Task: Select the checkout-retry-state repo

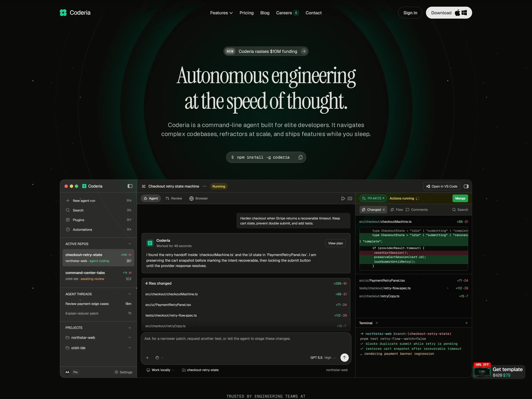Action: [x=98, y=258]
